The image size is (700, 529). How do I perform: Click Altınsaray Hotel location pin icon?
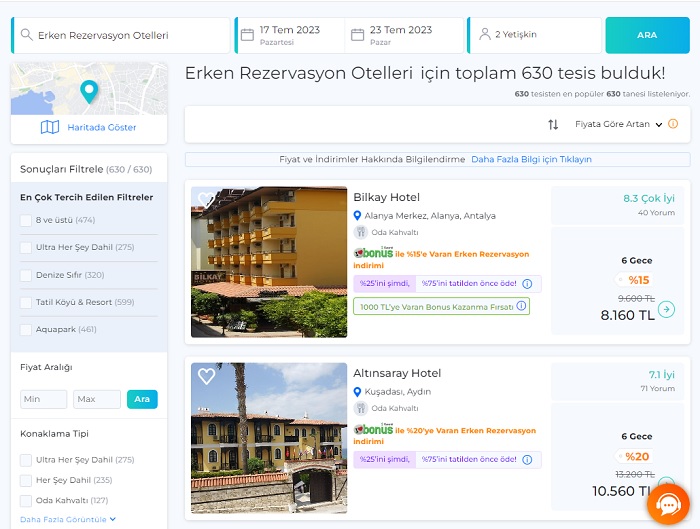click(357, 392)
